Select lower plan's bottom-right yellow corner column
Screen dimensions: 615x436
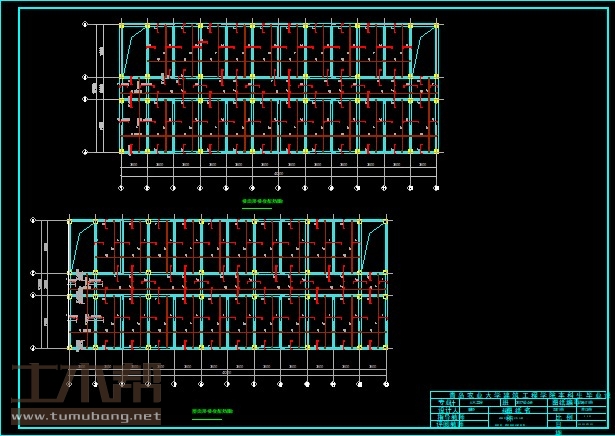click(387, 347)
